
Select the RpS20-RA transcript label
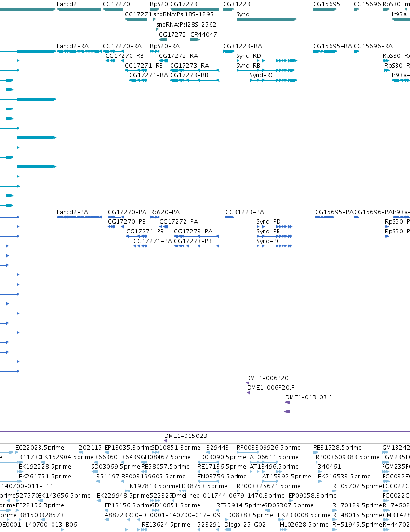coord(165,46)
